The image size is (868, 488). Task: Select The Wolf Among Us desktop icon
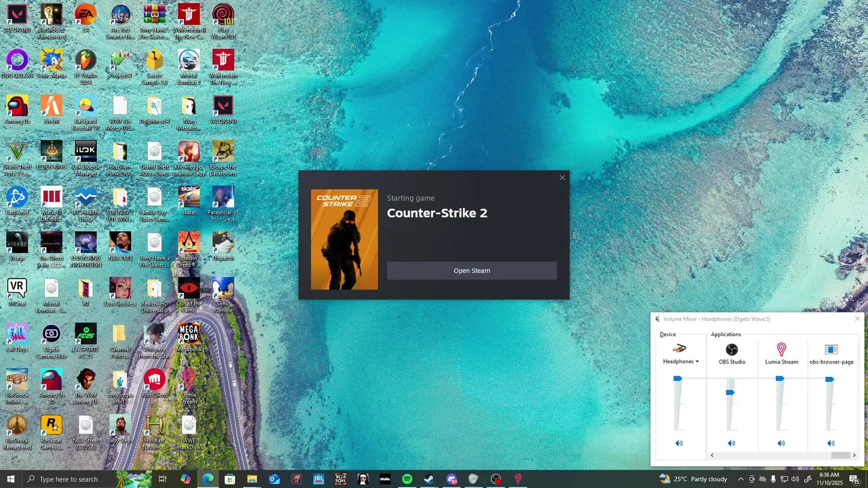[85, 386]
